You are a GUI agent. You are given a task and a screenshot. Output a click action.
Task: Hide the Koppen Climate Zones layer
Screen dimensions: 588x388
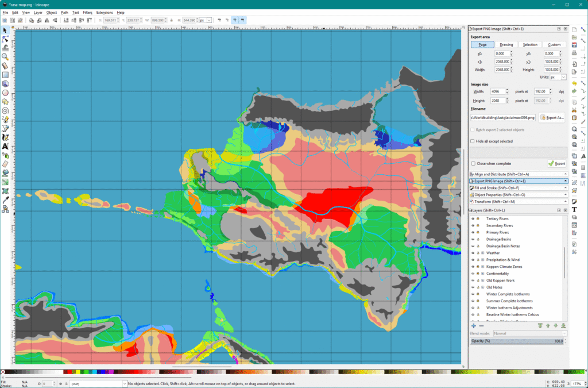473,267
